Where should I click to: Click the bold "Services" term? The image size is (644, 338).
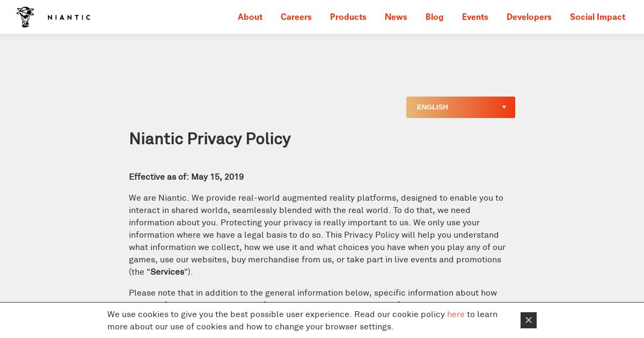point(167,272)
